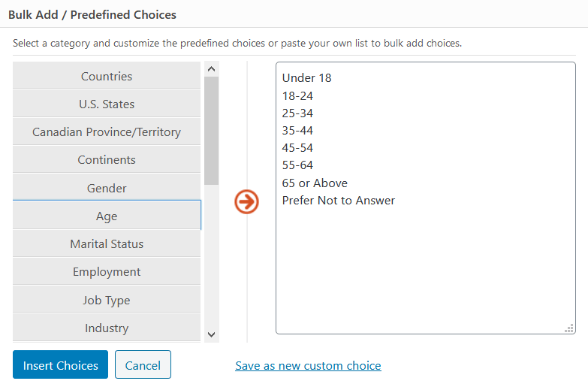The width and height of the screenshot is (588, 390).
Task: Pick the Industry category
Action: [x=107, y=328]
